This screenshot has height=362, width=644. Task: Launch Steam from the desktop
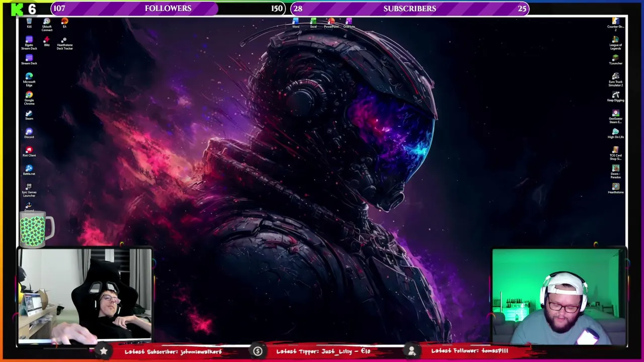(29, 115)
